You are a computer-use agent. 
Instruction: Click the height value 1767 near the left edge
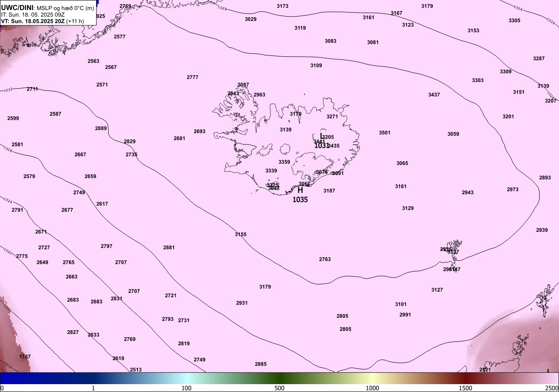pyautogui.click(x=25, y=357)
